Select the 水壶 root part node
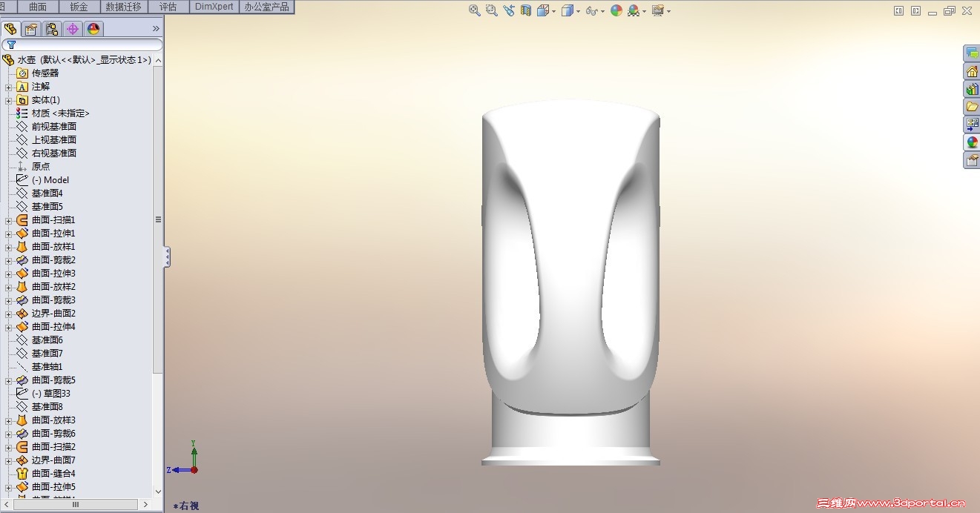The width and height of the screenshot is (980, 513). click(78, 60)
